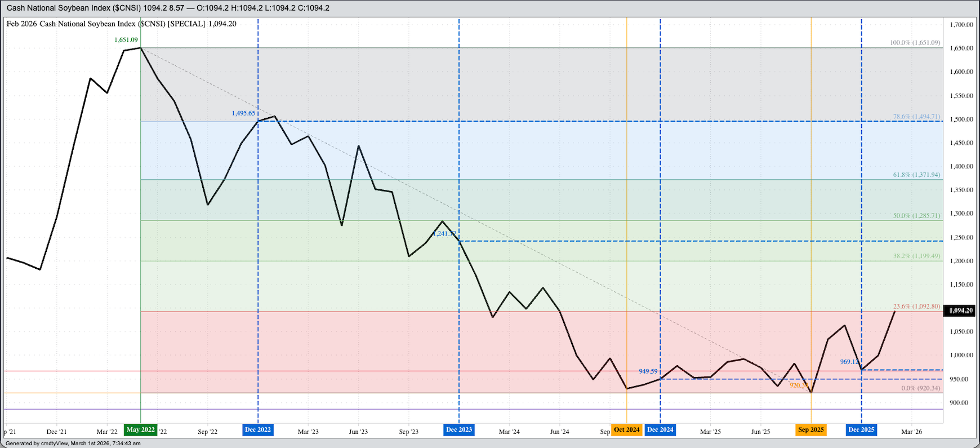Click the Dec 2023 date flag
Viewport: 980px width, 448px height.
(459, 430)
